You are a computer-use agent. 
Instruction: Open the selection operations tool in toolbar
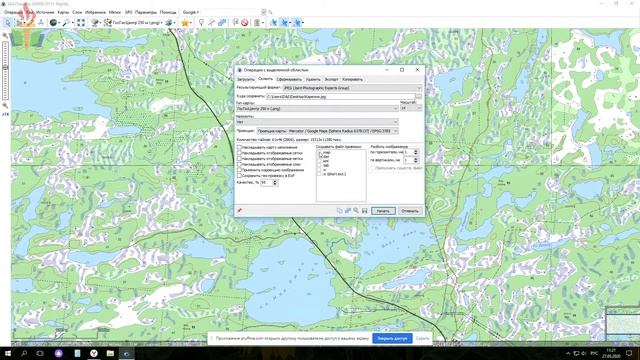(x=20, y=23)
